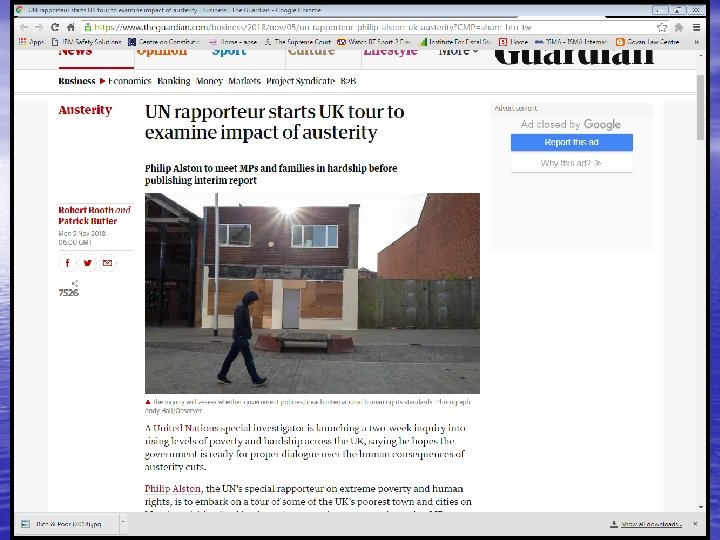The height and width of the screenshot is (540, 720).
Task: Open the Banking section tab
Action: [174, 81]
